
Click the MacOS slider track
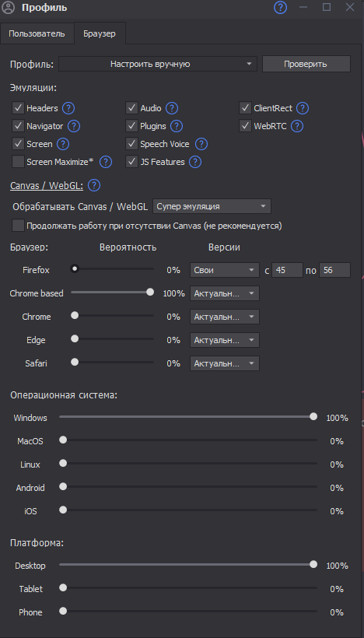tap(188, 440)
